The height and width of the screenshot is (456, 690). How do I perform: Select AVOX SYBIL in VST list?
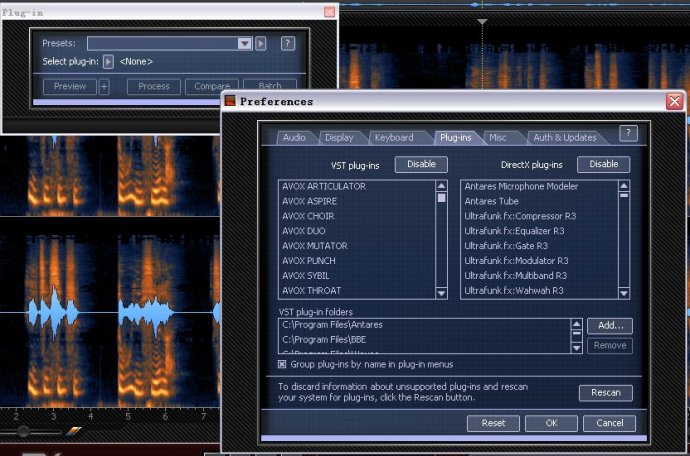pos(357,276)
